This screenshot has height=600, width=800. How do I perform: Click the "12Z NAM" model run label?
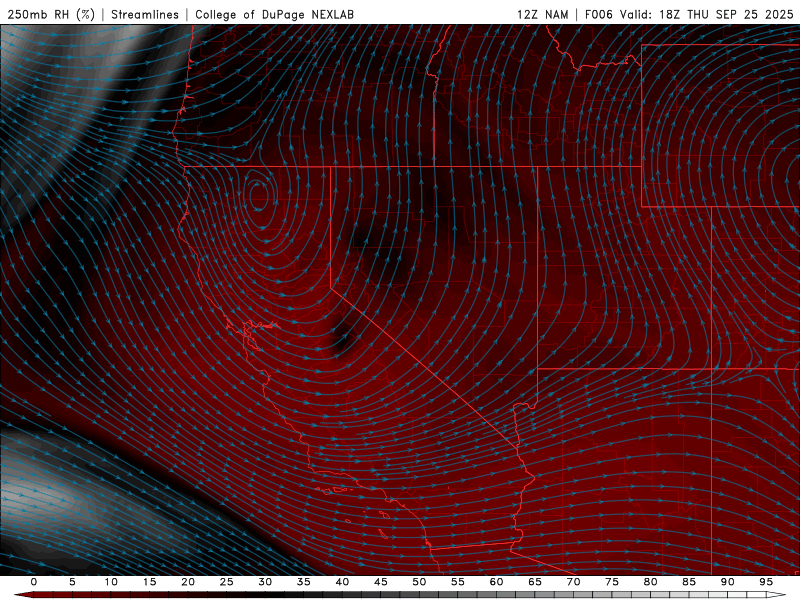[542, 14]
